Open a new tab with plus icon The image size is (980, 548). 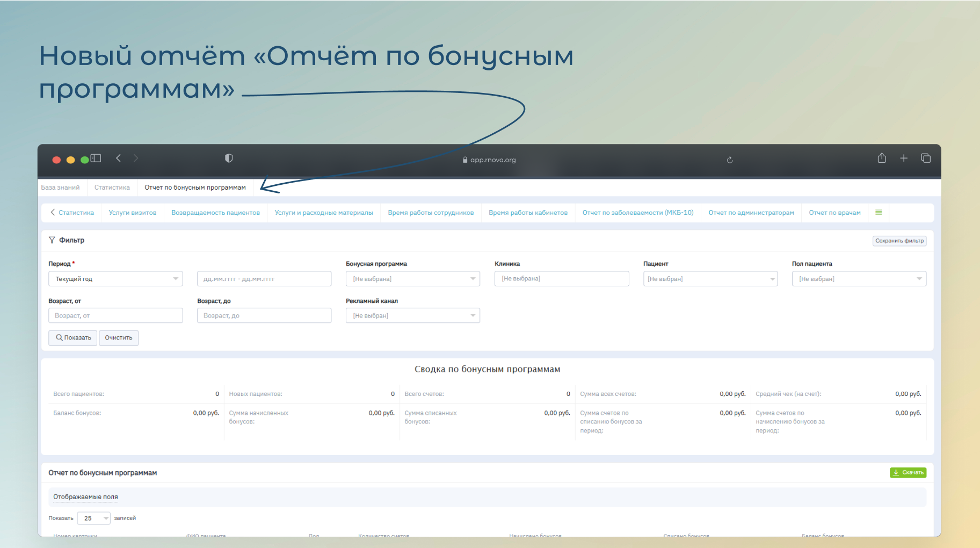[x=904, y=158]
